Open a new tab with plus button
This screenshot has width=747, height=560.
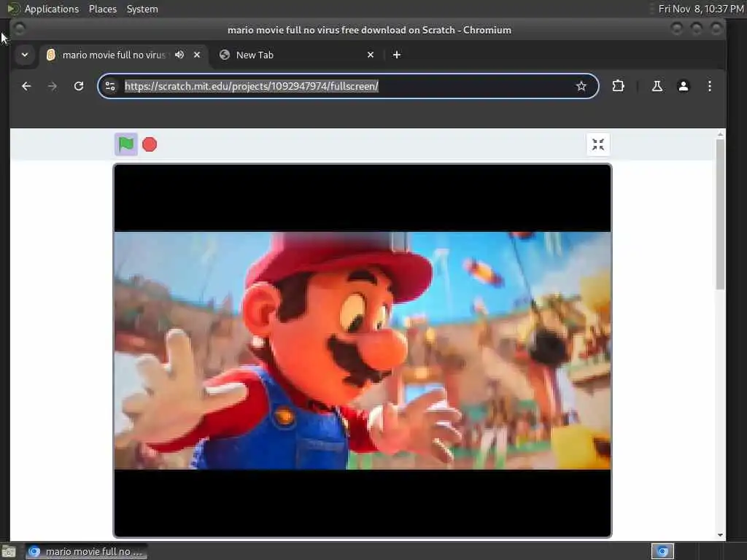coord(396,55)
